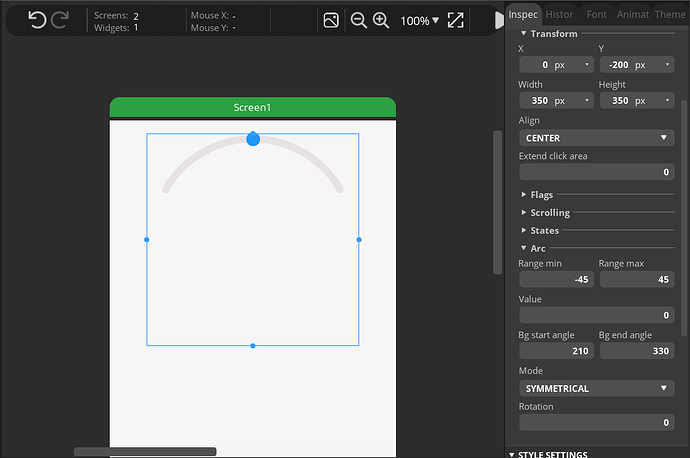
Task: Switch to the History tab
Action: pyautogui.click(x=559, y=15)
